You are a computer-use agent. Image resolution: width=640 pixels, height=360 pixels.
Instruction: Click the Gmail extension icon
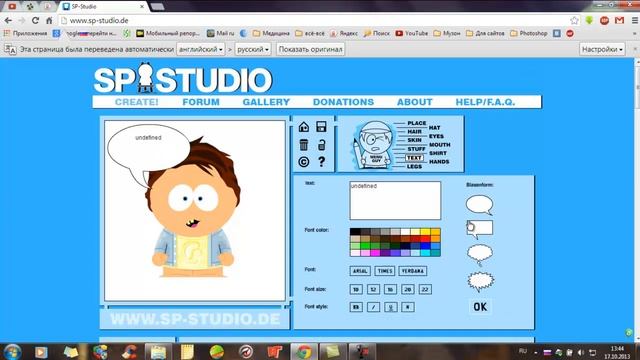(620, 20)
